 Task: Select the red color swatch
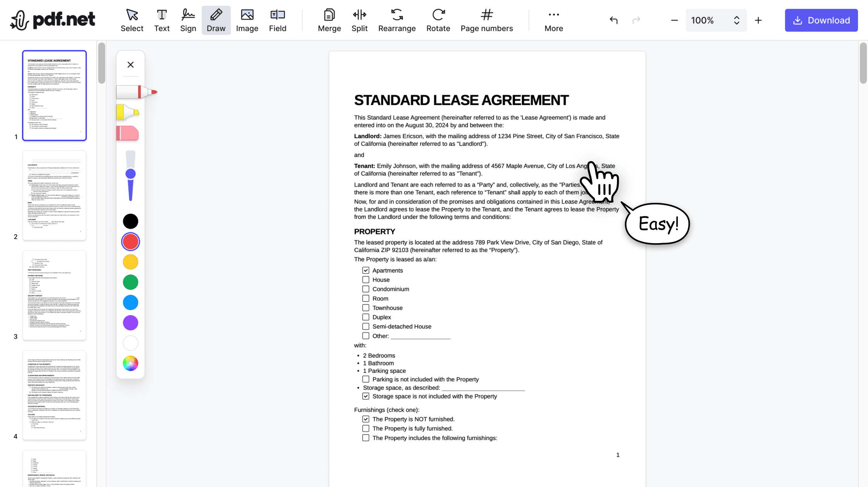tap(131, 242)
